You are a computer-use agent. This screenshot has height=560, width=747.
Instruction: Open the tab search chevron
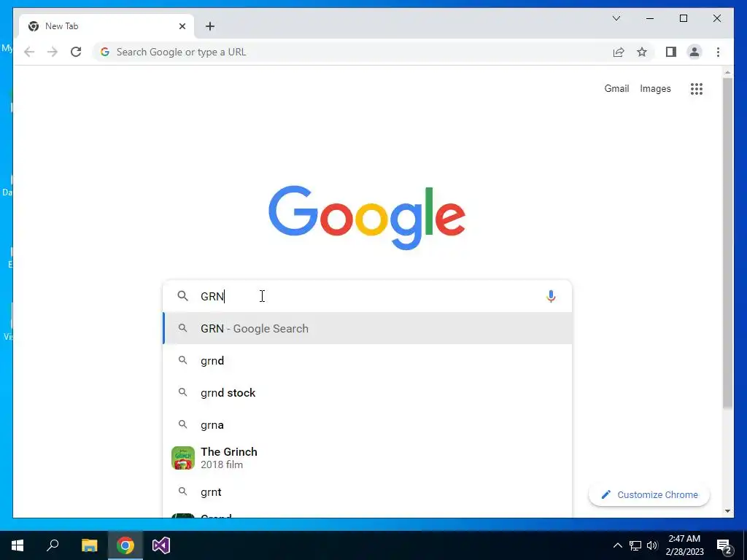616,18
